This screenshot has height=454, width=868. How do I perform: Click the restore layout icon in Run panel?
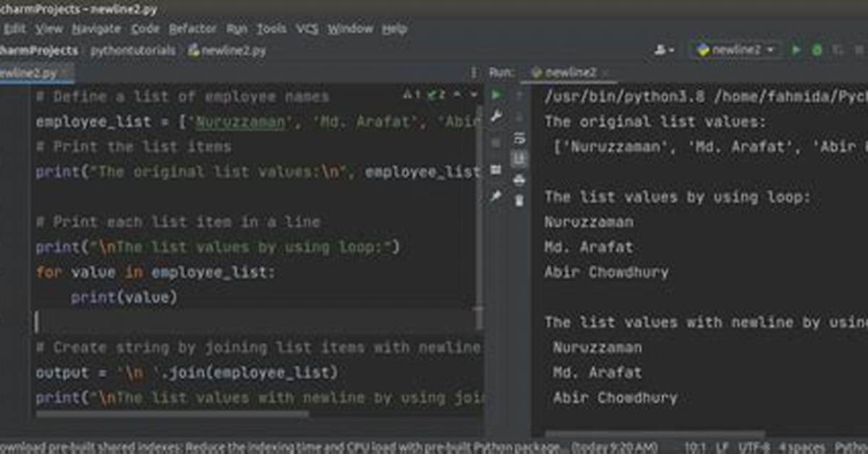pos(496,169)
